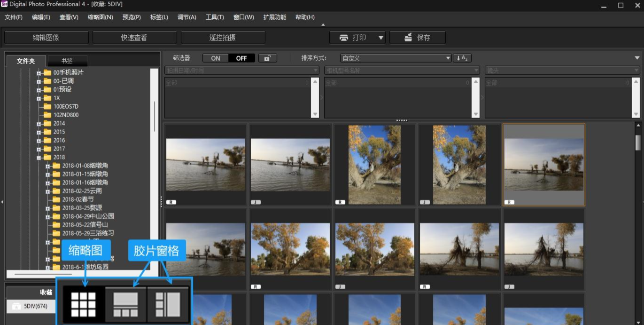Screen dimensions: 644x325
Task: Click the printer icon for 打印
Action: [x=344, y=38]
